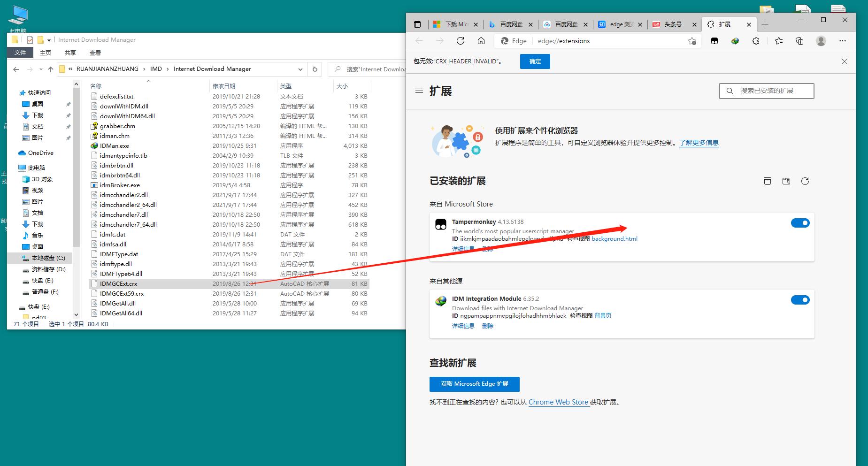
Task: Click the 确定 button in notification bar
Action: pyautogui.click(x=535, y=61)
